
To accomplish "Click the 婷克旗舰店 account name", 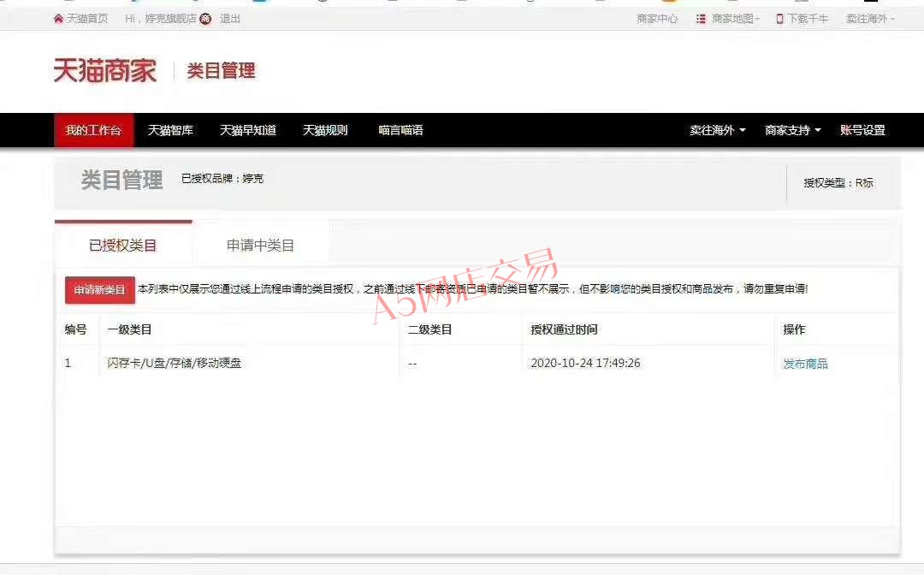I will coord(170,19).
